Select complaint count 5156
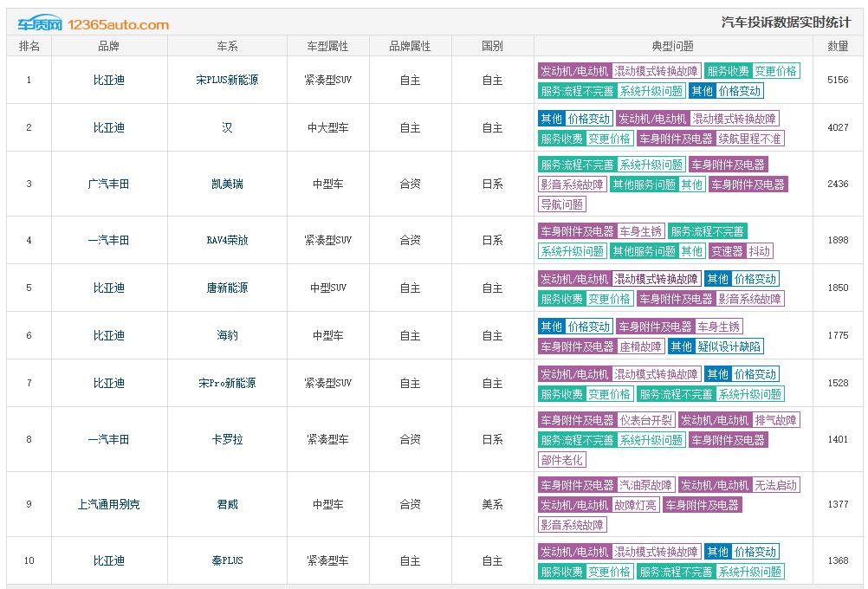Image resolution: width=868 pixels, height=589 pixels. pyautogui.click(x=838, y=80)
